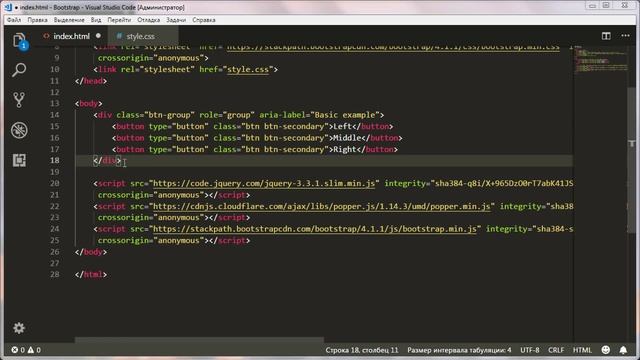
Task: Click the text "Left" in first button
Action: [342, 127]
